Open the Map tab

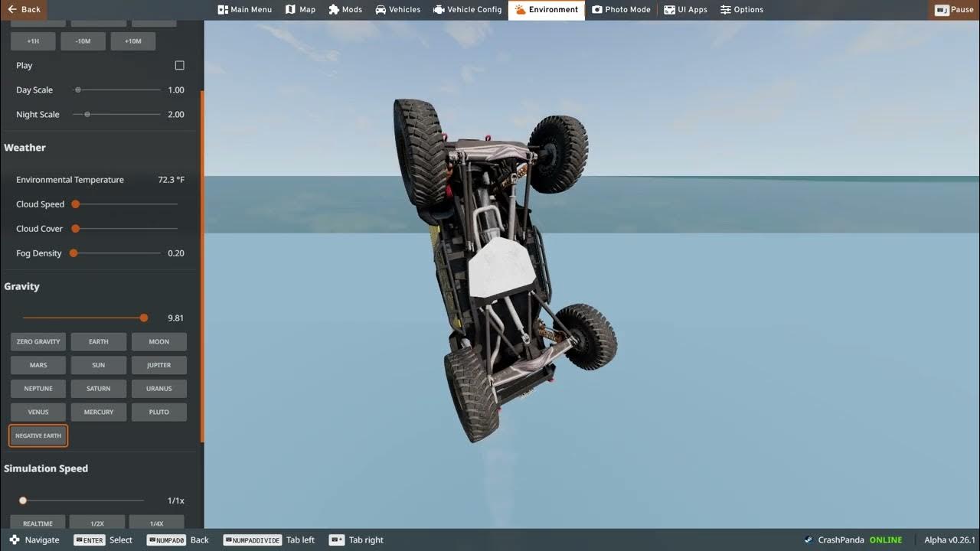(300, 9)
